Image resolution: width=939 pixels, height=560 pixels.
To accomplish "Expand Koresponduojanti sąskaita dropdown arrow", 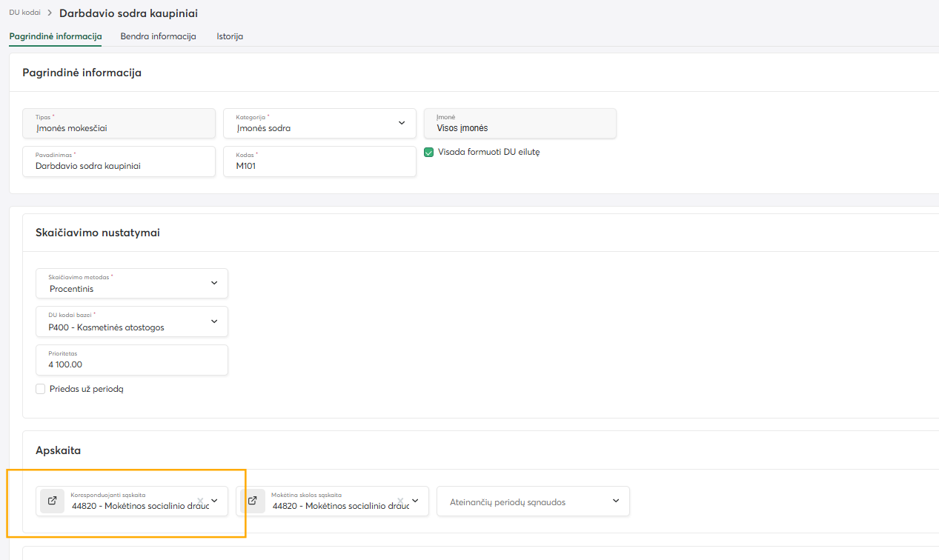I will pyautogui.click(x=214, y=501).
